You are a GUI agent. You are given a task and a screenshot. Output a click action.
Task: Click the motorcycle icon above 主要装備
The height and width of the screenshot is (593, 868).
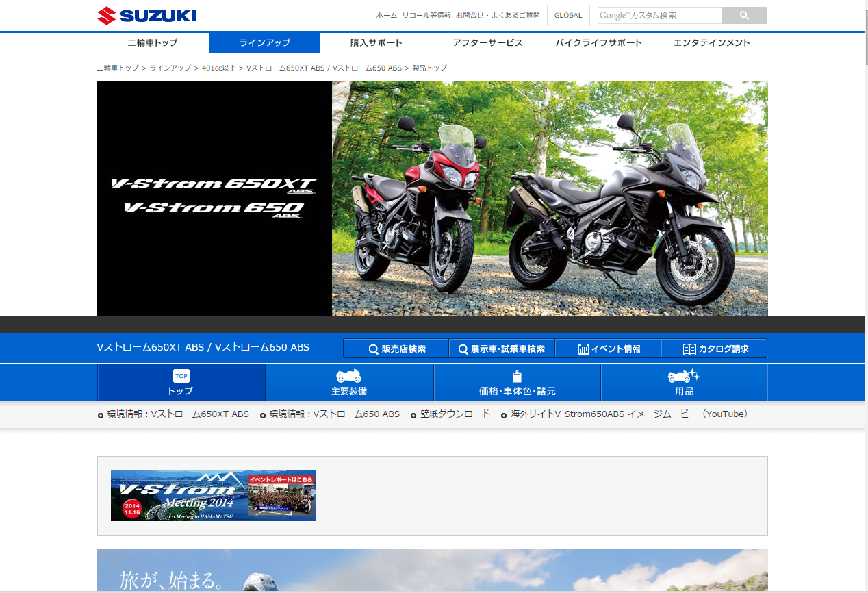(x=348, y=376)
